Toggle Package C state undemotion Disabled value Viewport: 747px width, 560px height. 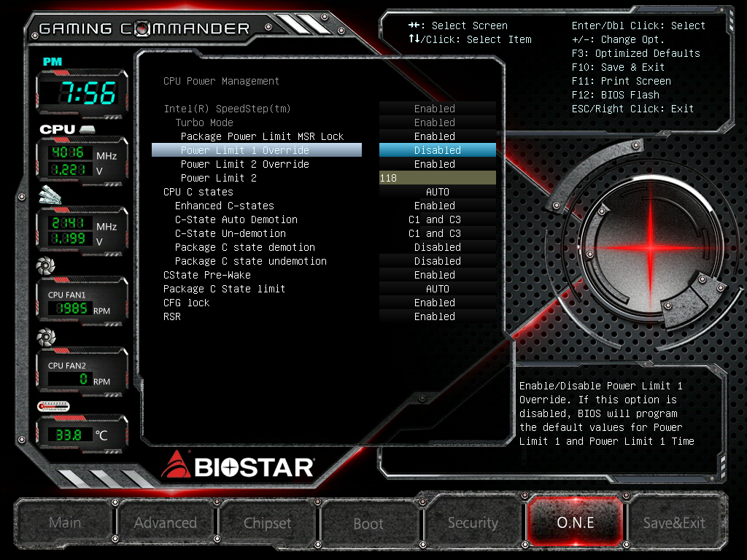coord(438,261)
